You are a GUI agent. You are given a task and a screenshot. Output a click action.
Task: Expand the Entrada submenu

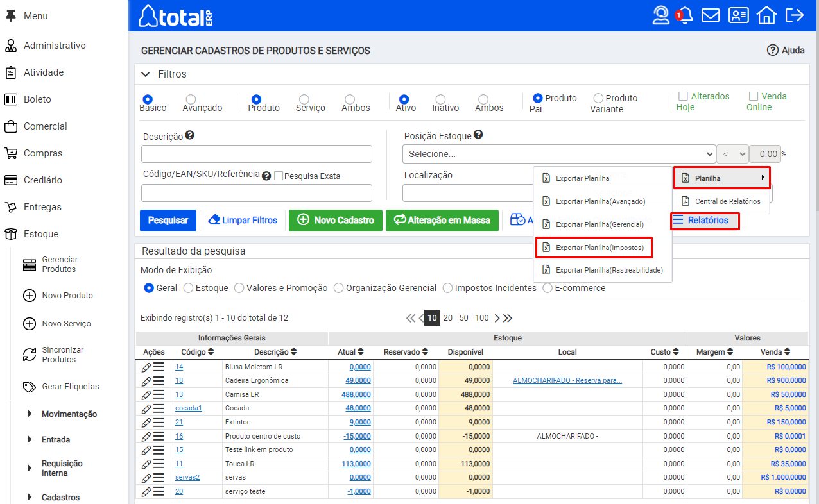[30, 440]
